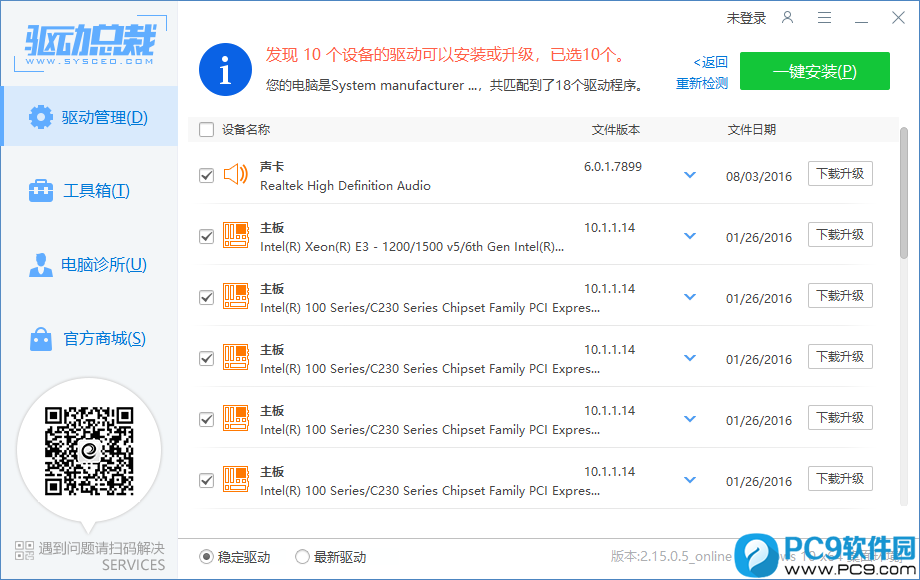The height and width of the screenshot is (580, 920).
Task: Click the 未登录 login text
Action: [746, 18]
